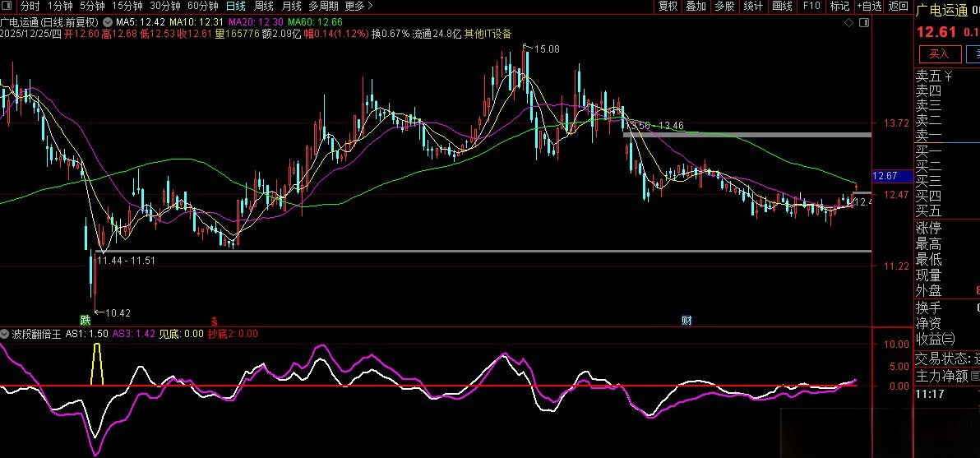Click the green 跌 marker below chart
The height and width of the screenshot is (458, 980).
pyautogui.click(x=85, y=319)
